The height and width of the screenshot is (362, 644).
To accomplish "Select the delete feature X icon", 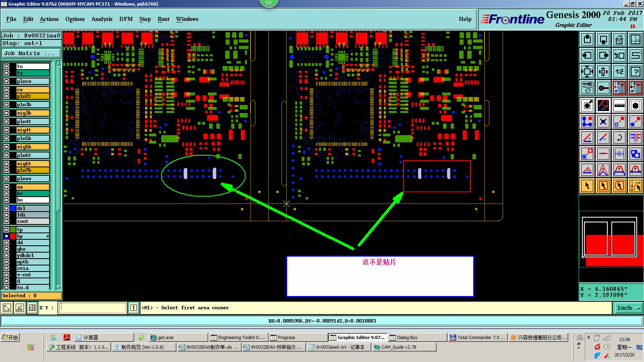I will (x=603, y=121).
